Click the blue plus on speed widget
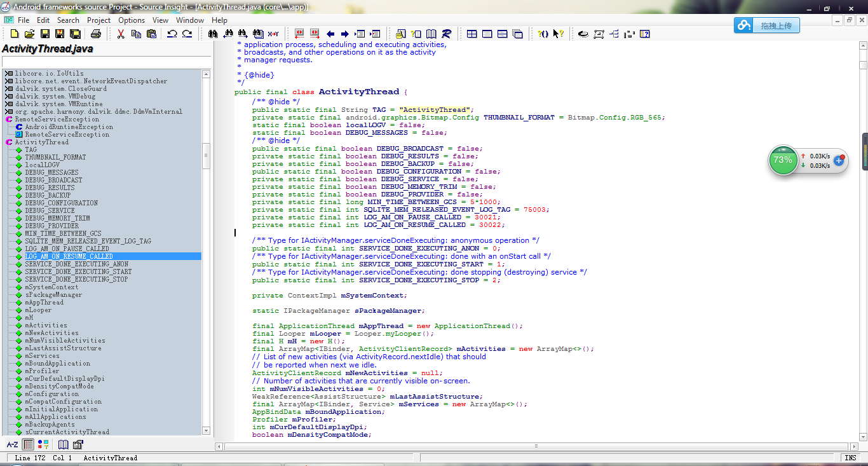Viewport: 868px width, 466px height. (x=839, y=161)
